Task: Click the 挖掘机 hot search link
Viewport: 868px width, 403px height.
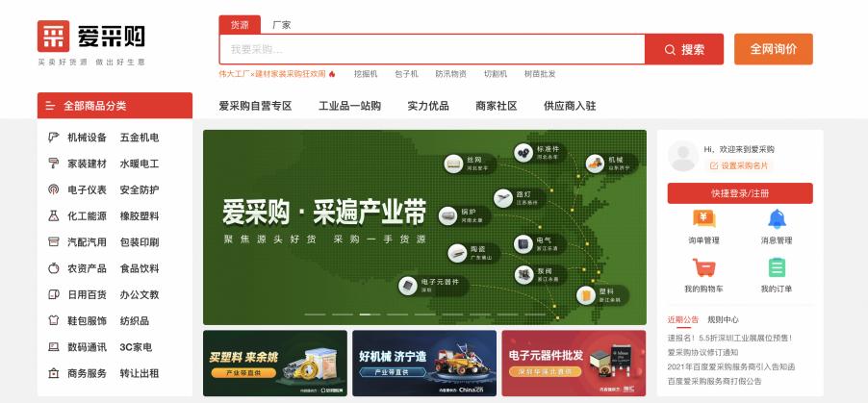Action: [x=366, y=74]
